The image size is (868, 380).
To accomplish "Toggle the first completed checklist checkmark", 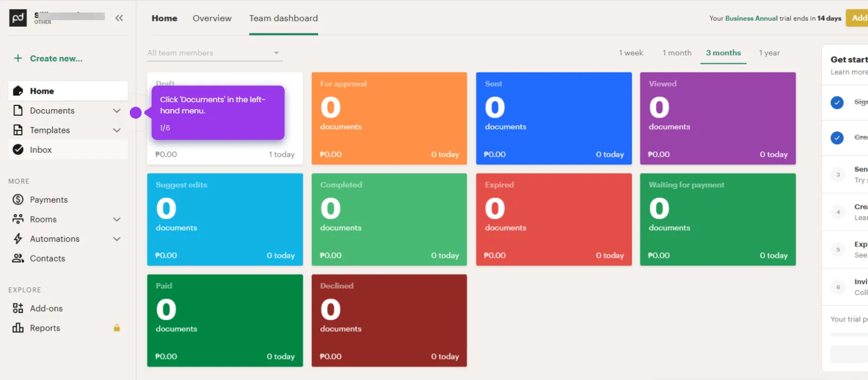I will click(x=837, y=102).
